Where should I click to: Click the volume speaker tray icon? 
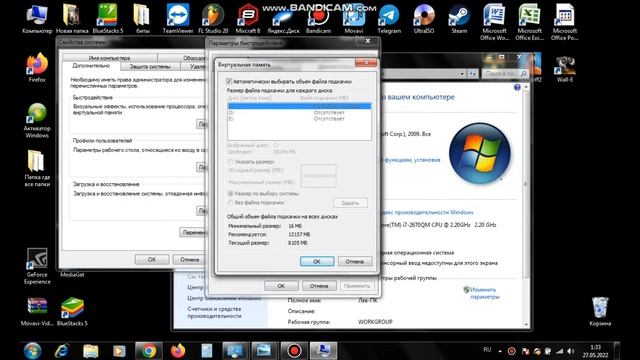tap(571, 351)
